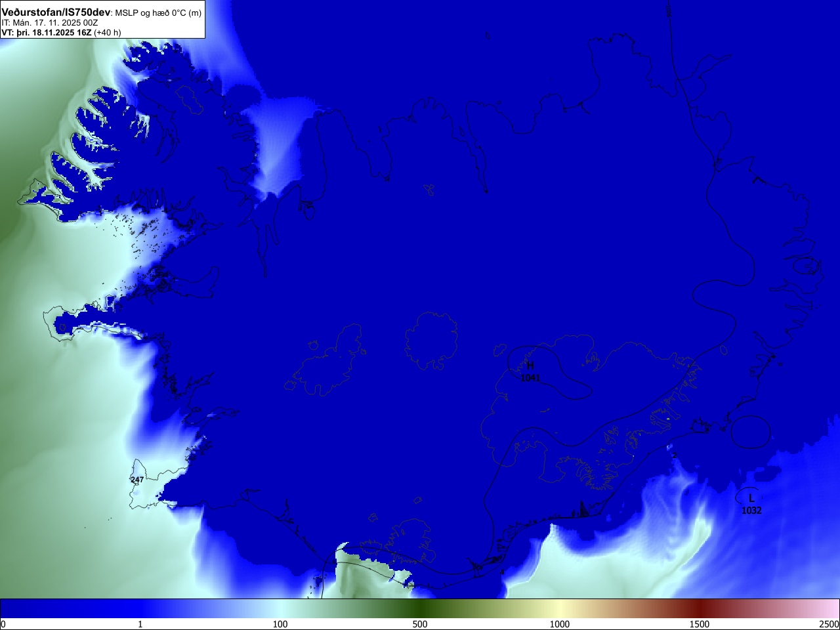Click the Veðurstofan/IS750dev title text
Screen dimensions: 840x630
pyautogui.click(x=56, y=12)
